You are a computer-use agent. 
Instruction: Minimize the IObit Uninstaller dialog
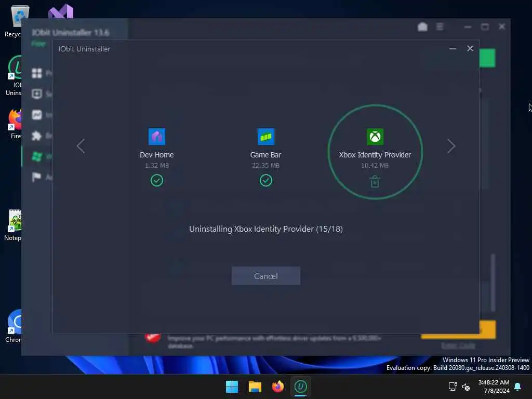point(453,49)
